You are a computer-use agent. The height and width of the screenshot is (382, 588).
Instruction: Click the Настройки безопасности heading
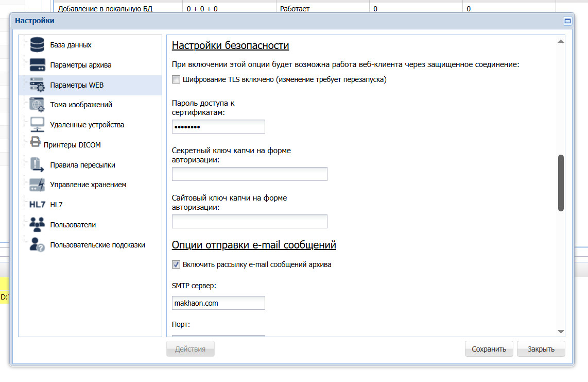pyautogui.click(x=230, y=45)
